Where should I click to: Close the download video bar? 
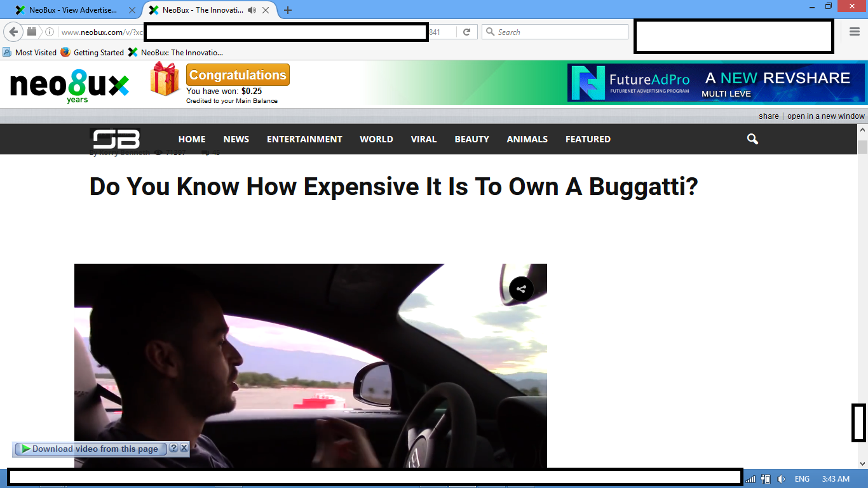click(x=184, y=448)
